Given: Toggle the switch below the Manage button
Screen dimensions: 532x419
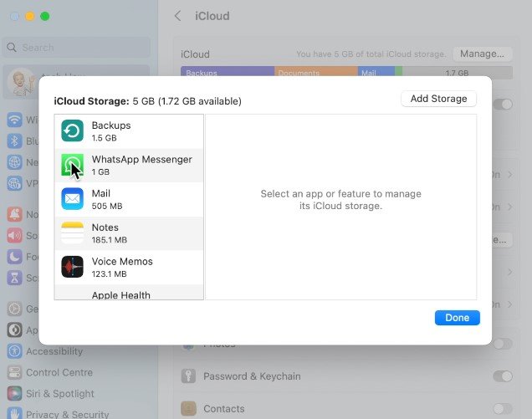Looking at the screenshot, I should [503, 105].
